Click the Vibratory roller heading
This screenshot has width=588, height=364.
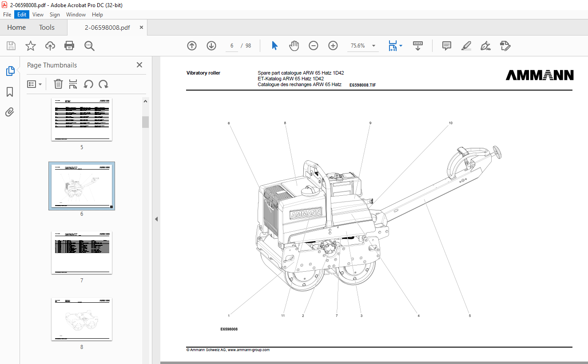click(x=203, y=73)
